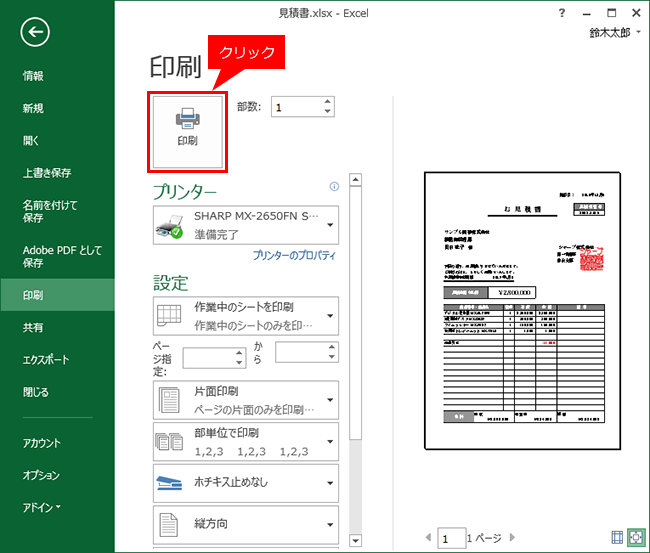Open オプション in the sidebar
This screenshot has height=553, width=650.
click(41, 475)
